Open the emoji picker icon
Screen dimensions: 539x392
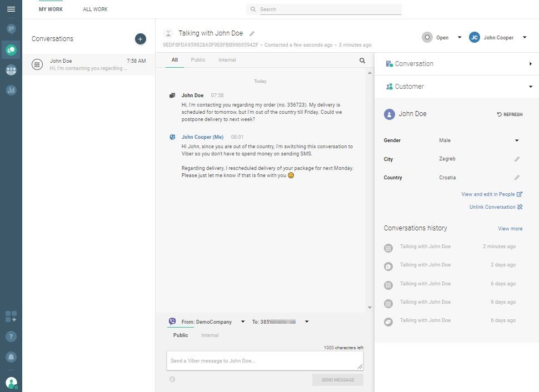[172, 380]
